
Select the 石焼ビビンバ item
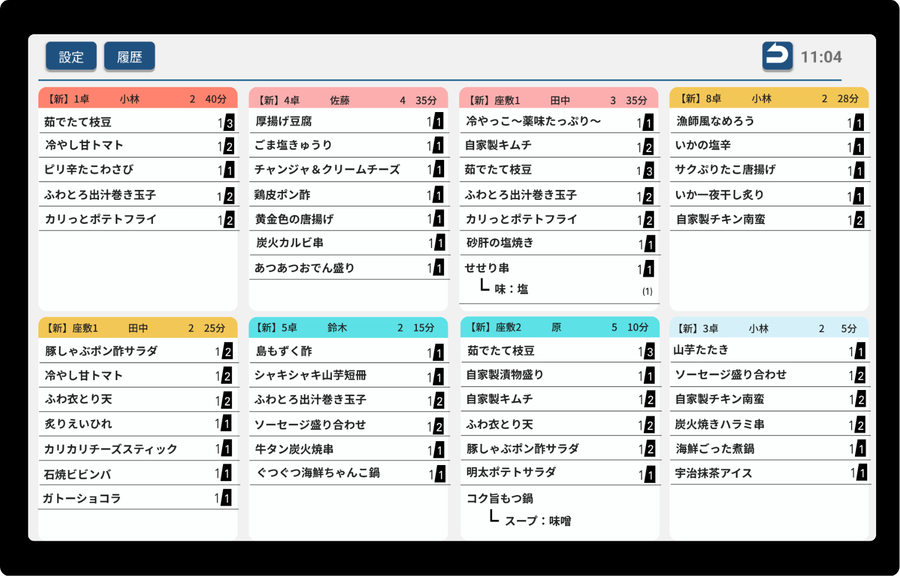pos(138,473)
